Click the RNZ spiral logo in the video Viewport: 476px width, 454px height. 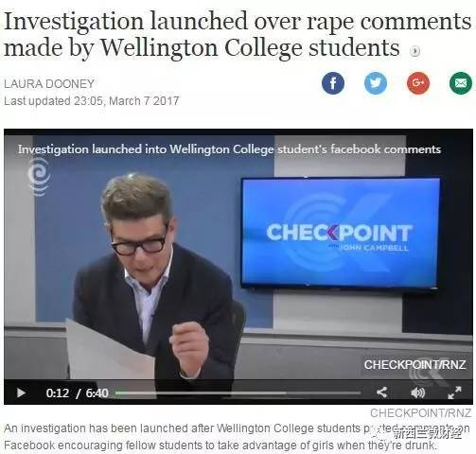coord(39,177)
